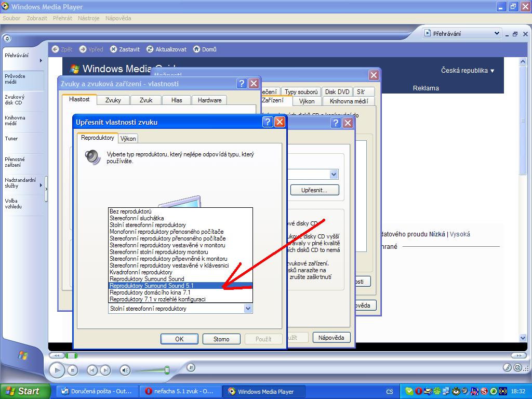Open the Typy souborů tab in the options dialog
Screen dimensions: 532x399
[301, 92]
